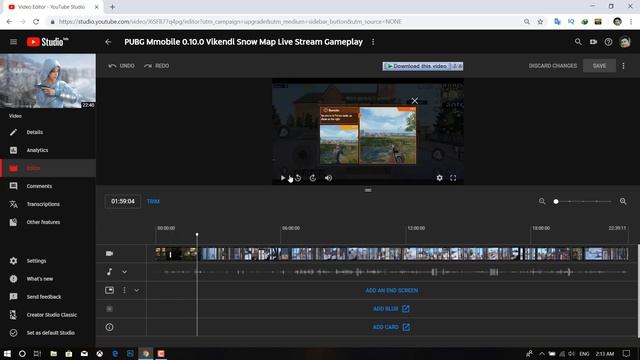Switch to Creator Studio Classic

click(48, 315)
